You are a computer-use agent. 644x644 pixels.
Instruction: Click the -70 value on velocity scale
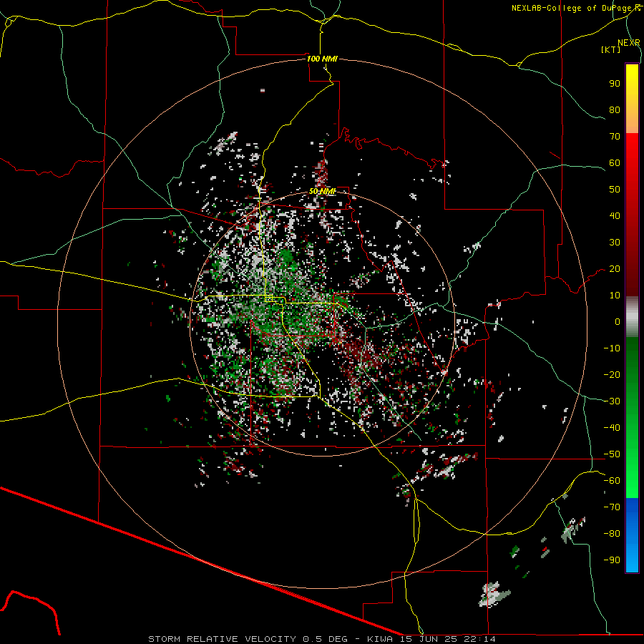click(x=612, y=507)
